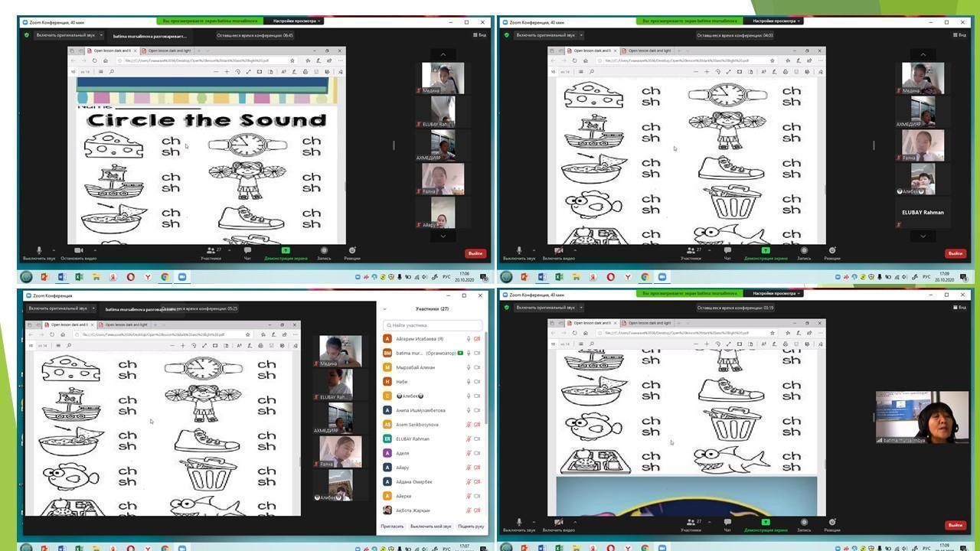Click microphone icon in Набі participant row

469,382
